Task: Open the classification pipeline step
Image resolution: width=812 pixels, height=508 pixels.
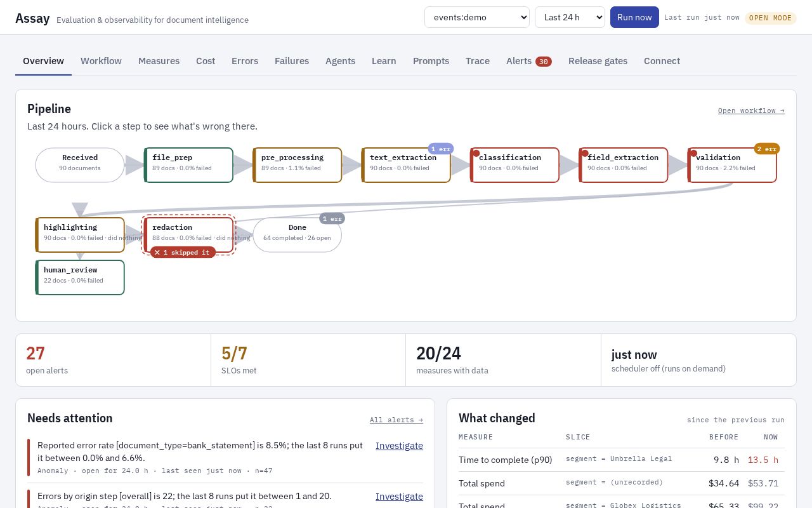Action: coord(515,165)
